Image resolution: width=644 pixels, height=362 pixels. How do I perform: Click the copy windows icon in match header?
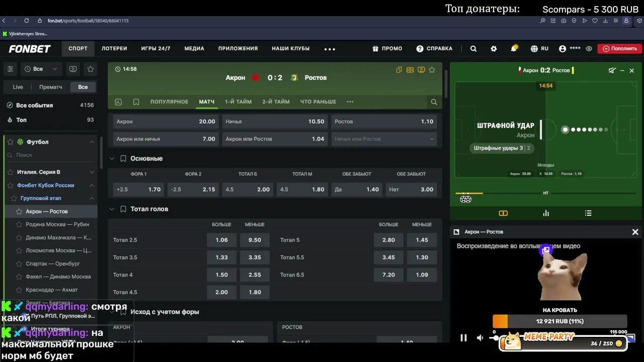point(399,70)
